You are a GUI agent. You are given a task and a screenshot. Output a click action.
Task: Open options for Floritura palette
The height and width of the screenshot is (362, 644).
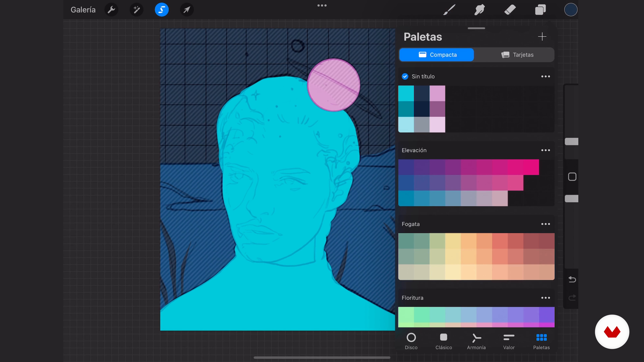click(546, 298)
